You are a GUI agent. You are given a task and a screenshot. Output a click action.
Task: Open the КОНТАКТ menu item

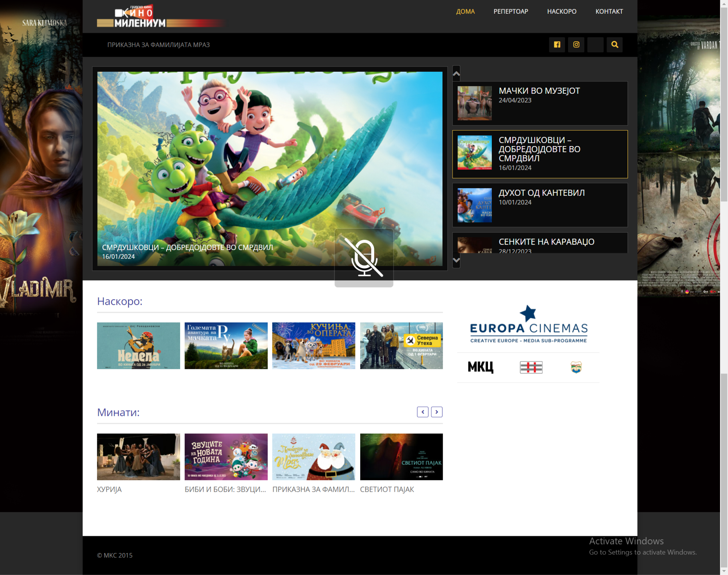[x=609, y=11]
